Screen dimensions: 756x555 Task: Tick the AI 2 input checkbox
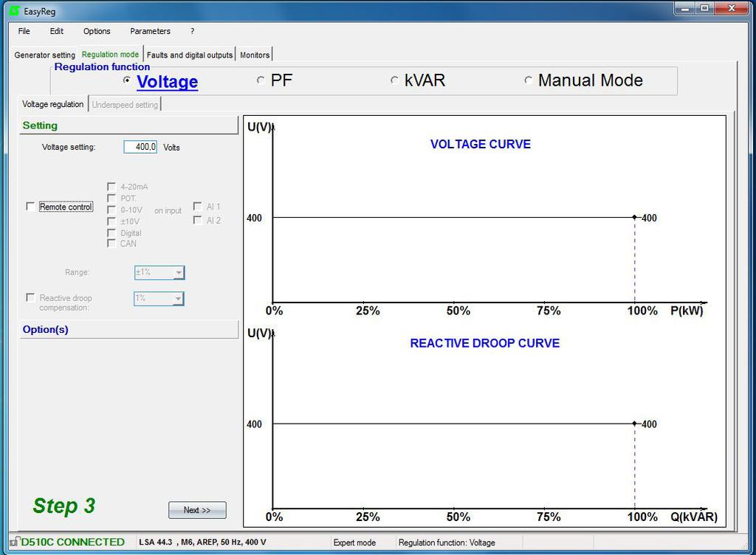click(197, 220)
